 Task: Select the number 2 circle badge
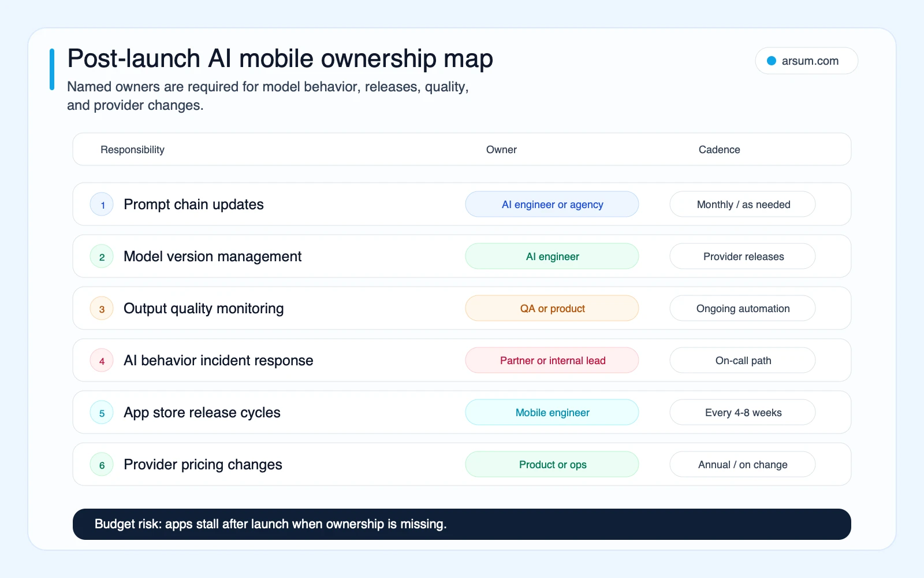point(102,257)
